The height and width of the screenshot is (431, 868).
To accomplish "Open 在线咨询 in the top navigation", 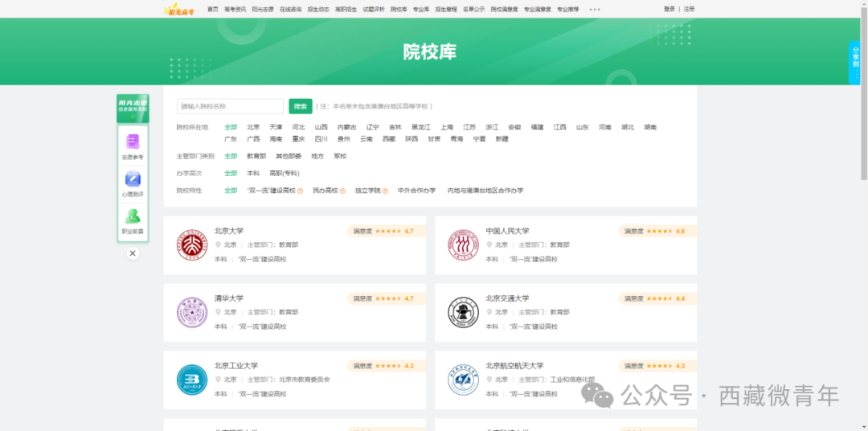I will 290,10.
